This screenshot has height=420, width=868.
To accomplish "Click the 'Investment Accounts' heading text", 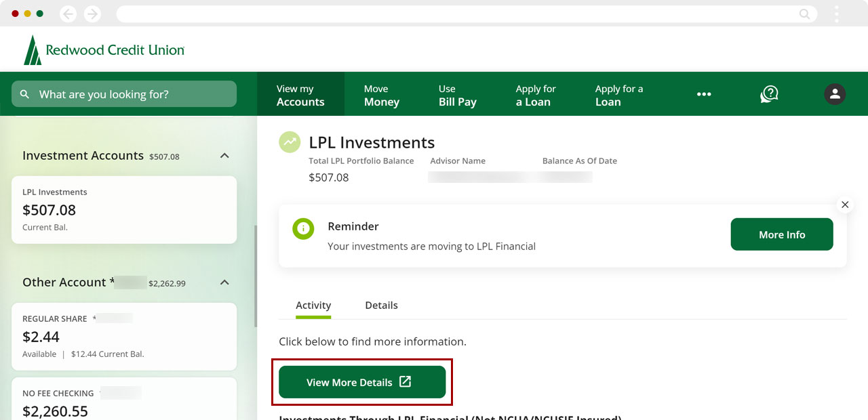I will (83, 156).
